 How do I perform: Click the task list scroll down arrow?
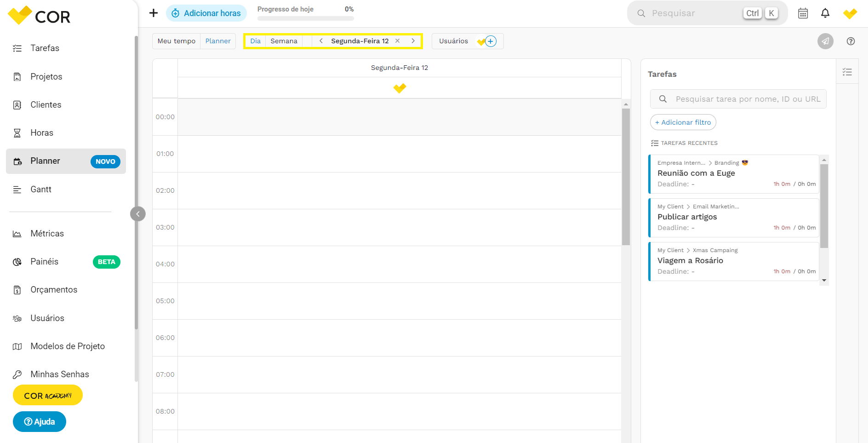(824, 280)
